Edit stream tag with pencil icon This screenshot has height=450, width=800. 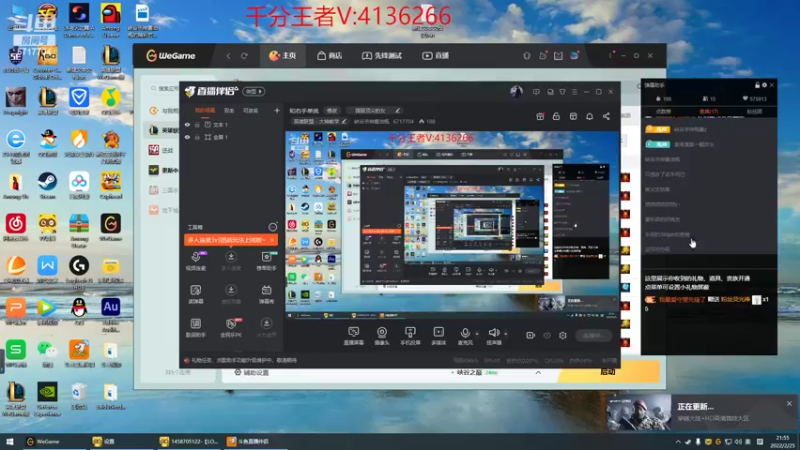coord(398,110)
